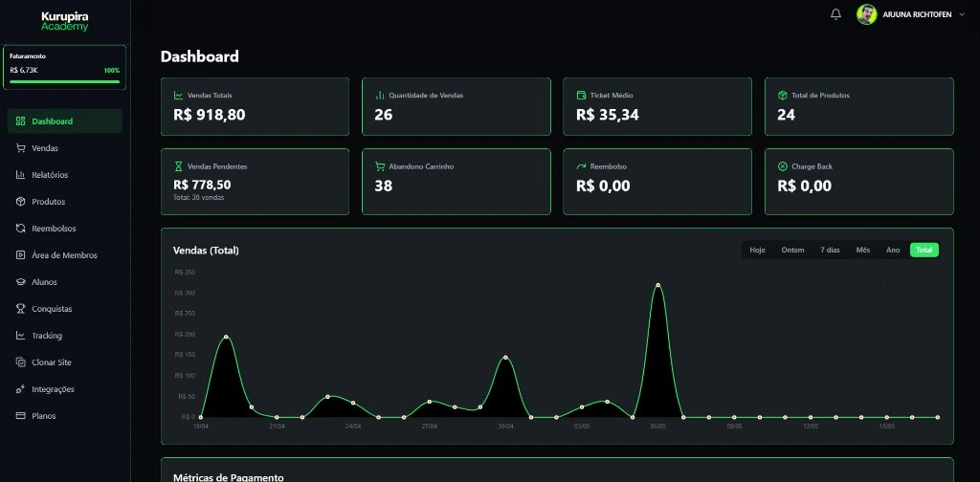The width and height of the screenshot is (980, 482).
Task: Click the Reembolso card arrow icon
Action: pyautogui.click(x=581, y=166)
